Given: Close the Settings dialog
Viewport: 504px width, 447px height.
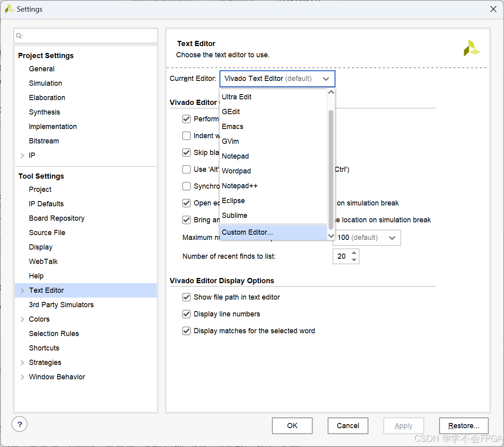Looking at the screenshot, I should point(493,9).
